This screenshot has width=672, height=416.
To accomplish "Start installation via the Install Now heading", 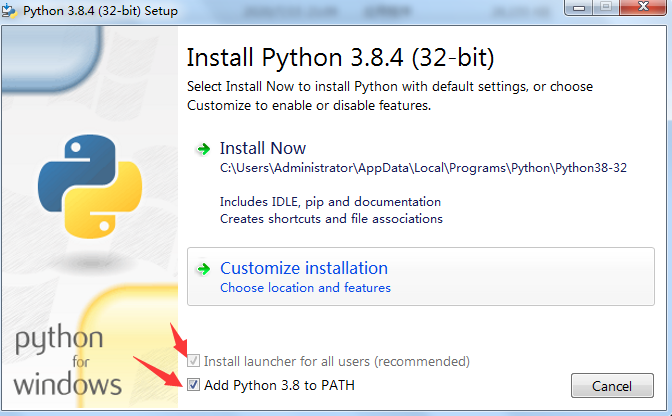I will (x=263, y=148).
